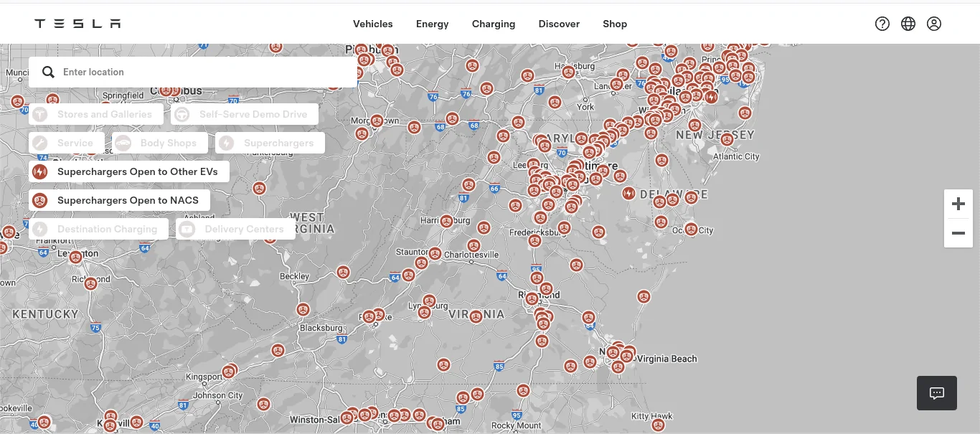
Task: Zoom out the map with minus button
Action: pos(958,233)
